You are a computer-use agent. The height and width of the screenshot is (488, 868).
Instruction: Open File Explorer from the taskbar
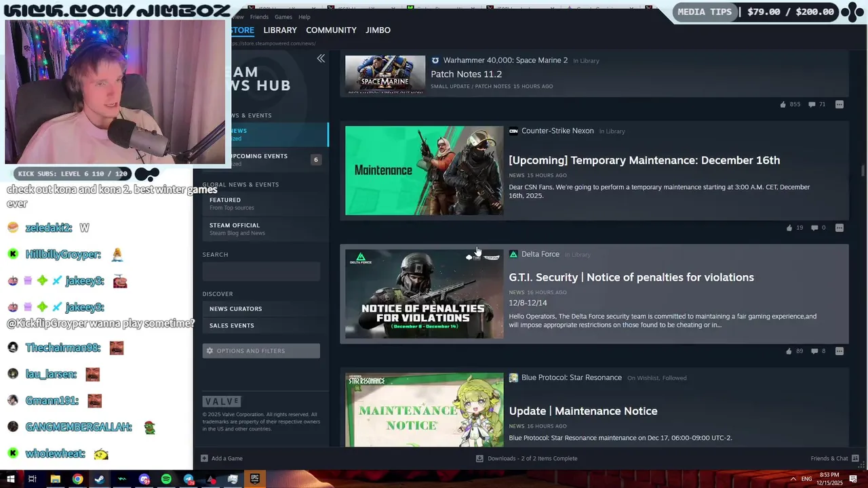point(55,479)
